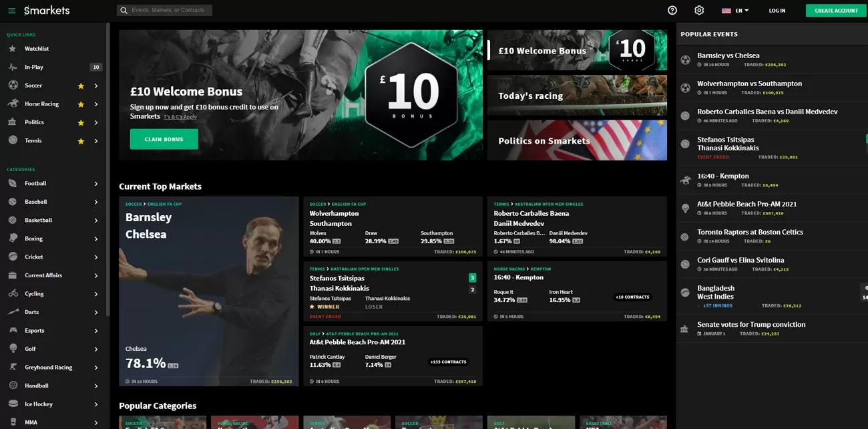
Task: Expand the Esports category chevron
Action: (96, 331)
